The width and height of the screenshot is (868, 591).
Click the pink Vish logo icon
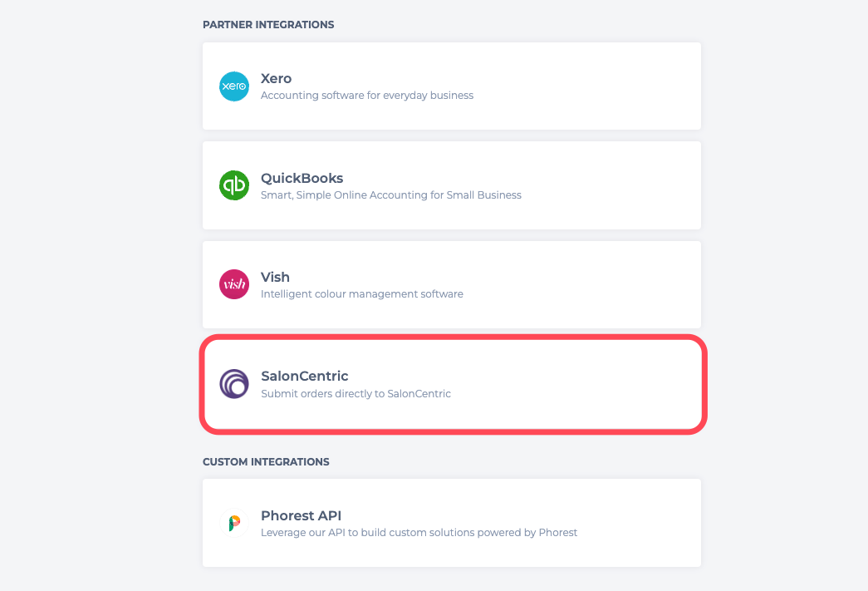coord(234,284)
